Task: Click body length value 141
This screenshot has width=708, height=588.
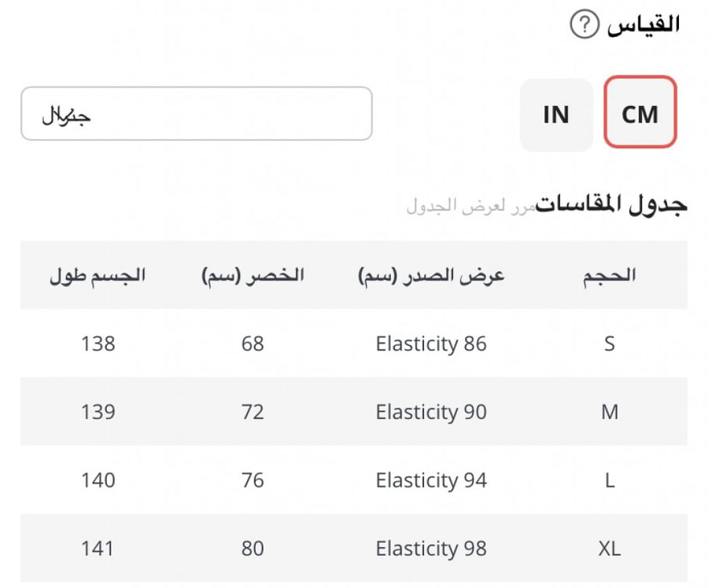Action: (x=98, y=548)
